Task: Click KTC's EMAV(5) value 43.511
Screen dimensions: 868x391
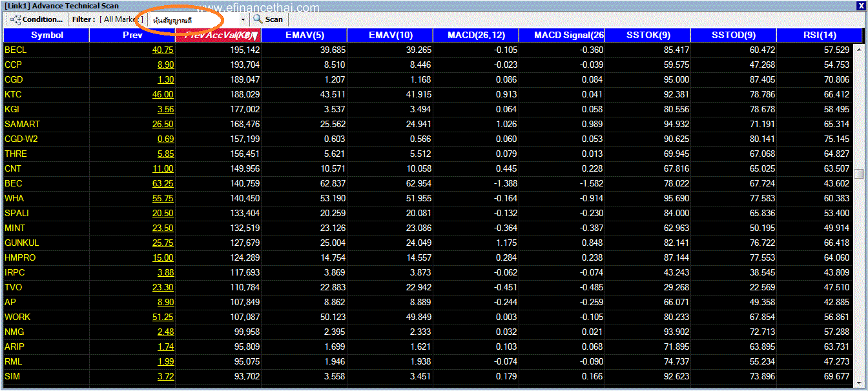Action: (332, 94)
